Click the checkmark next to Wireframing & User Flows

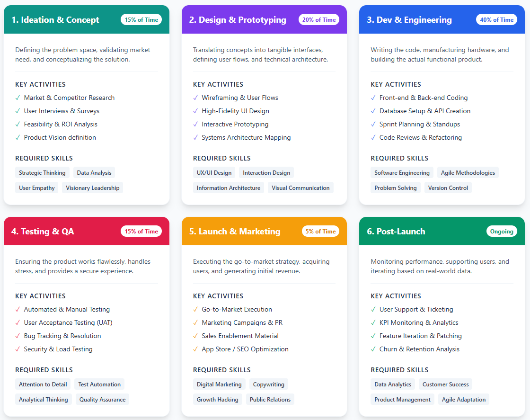pos(195,98)
